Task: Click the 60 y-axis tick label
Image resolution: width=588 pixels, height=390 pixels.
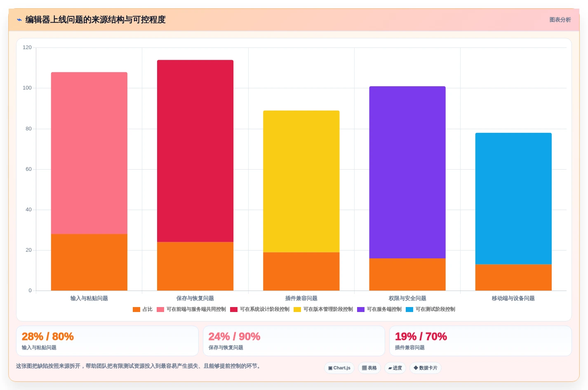Action: click(28, 169)
